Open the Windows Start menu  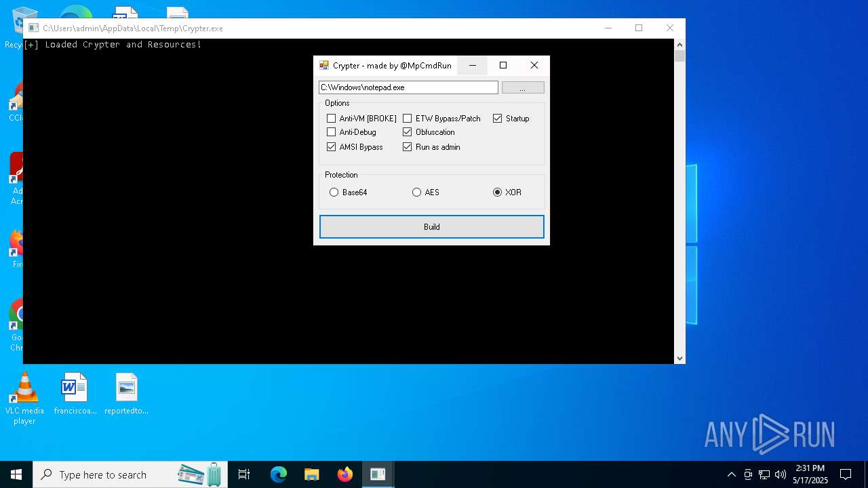point(16,474)
